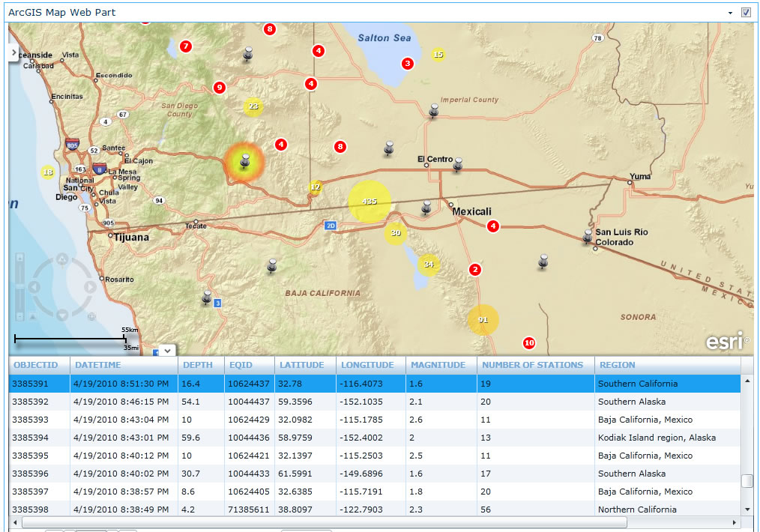Adjust the map zoom slider handle

[19, 287]
